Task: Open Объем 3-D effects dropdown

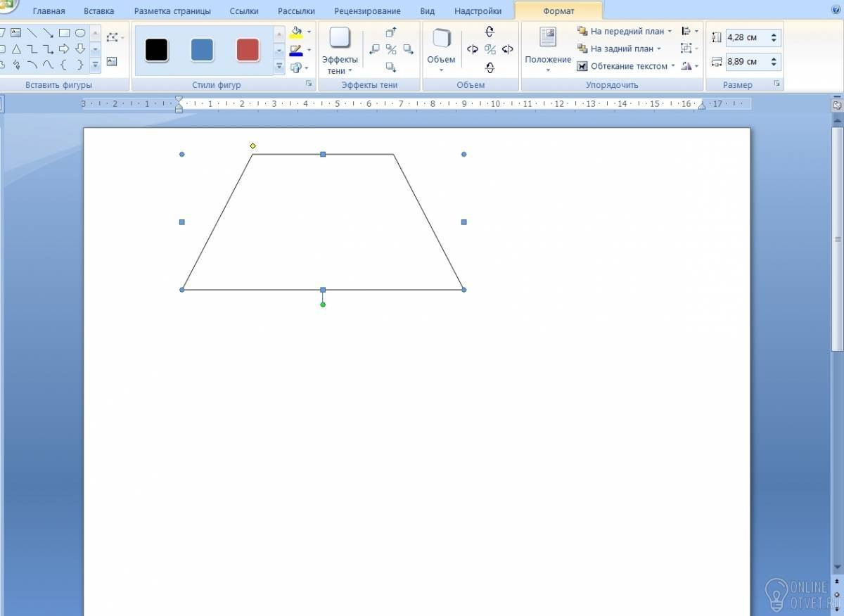Action: click(x=441, y=51)
